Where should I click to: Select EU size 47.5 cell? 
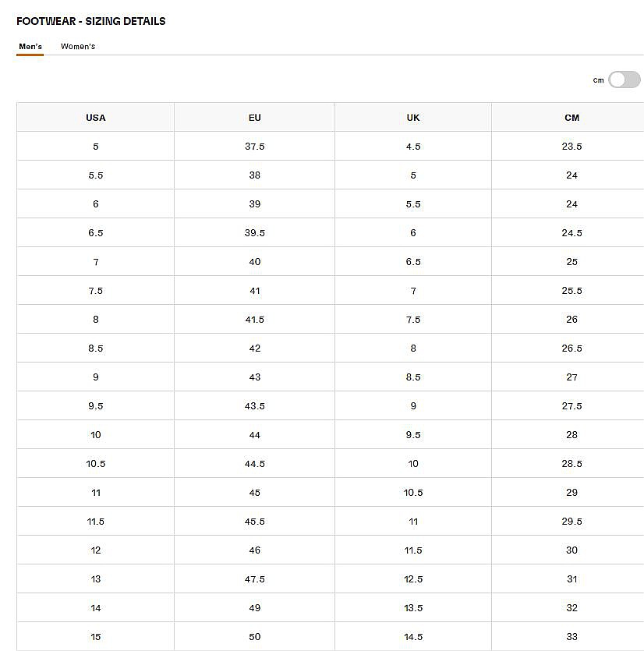click(254, 578)
